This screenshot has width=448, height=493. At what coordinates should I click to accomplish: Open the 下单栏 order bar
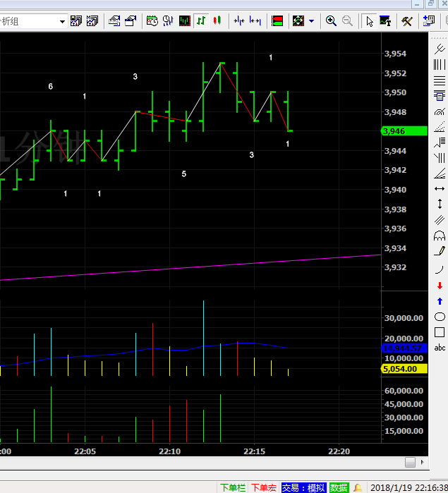233,487
